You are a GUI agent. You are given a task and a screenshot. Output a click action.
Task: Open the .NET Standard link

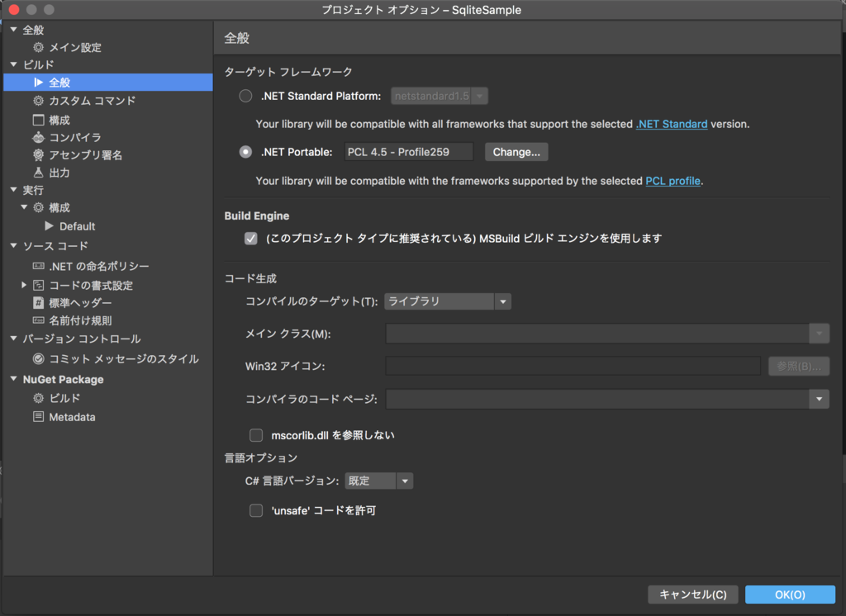pyautogui.click(x=672, y=124)
